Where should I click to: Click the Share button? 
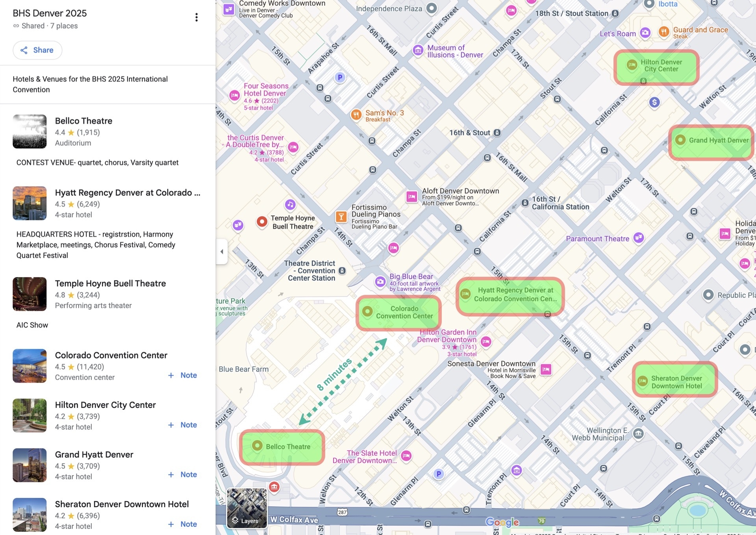coord(37,50)
